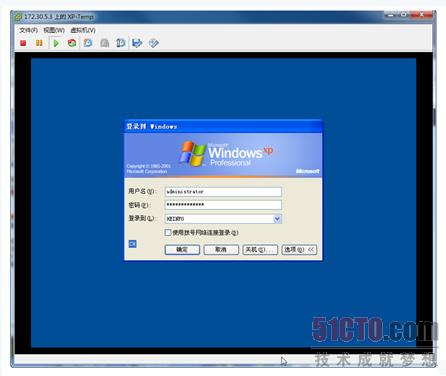Screen dimensions: 446x376
Task: Click the connect CD/DVD toolbar icon
Action: (x=153, y=43)
